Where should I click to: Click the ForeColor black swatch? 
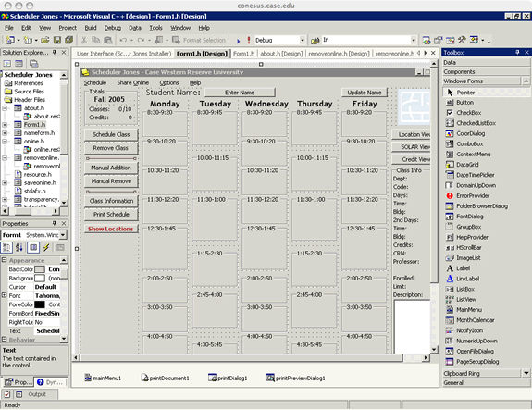pos(40,304)
